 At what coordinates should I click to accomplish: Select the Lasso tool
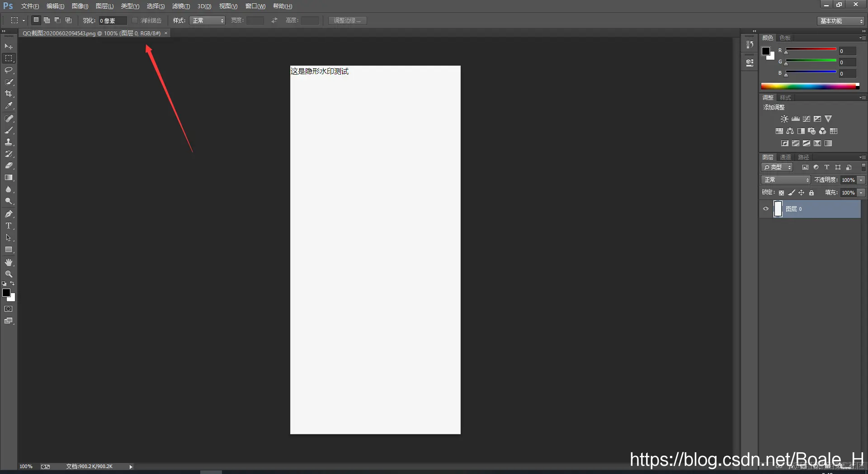tap(8, 70)
